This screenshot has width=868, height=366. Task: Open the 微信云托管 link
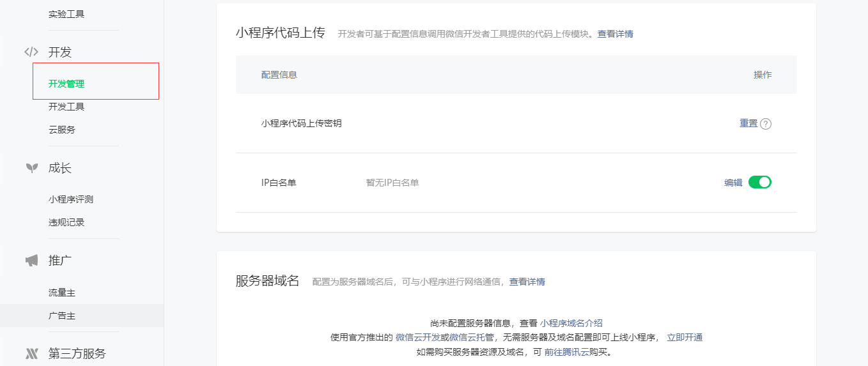(x=472, y=337)
